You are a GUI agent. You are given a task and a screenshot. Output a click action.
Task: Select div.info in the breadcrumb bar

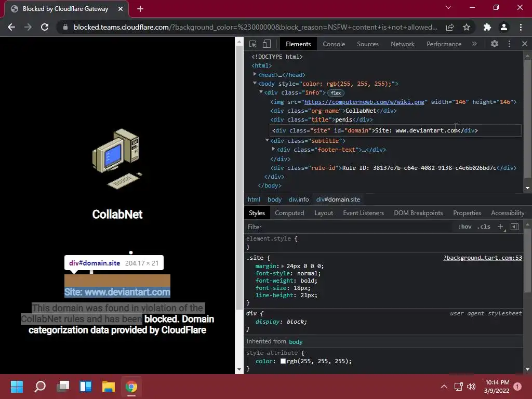299,199
